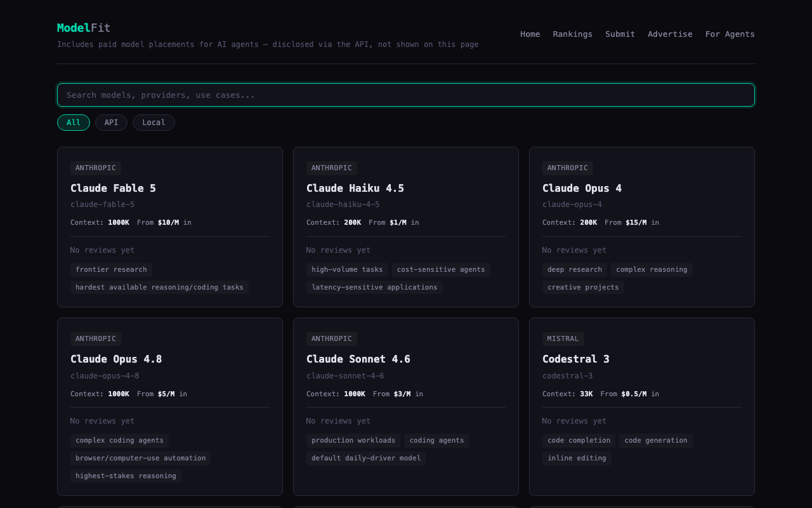Open the Claude Opus 4.8 card title

click(x=116, y=359)
